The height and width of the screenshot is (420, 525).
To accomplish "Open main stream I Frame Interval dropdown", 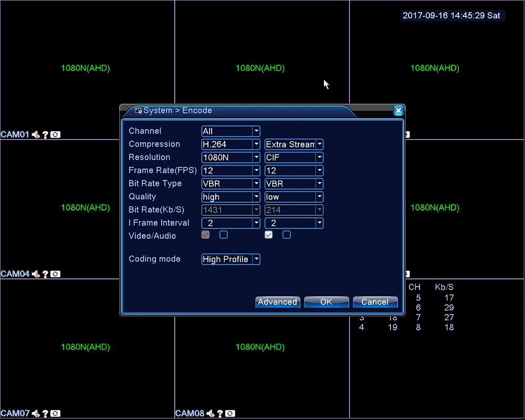I will tap(230, 223).
